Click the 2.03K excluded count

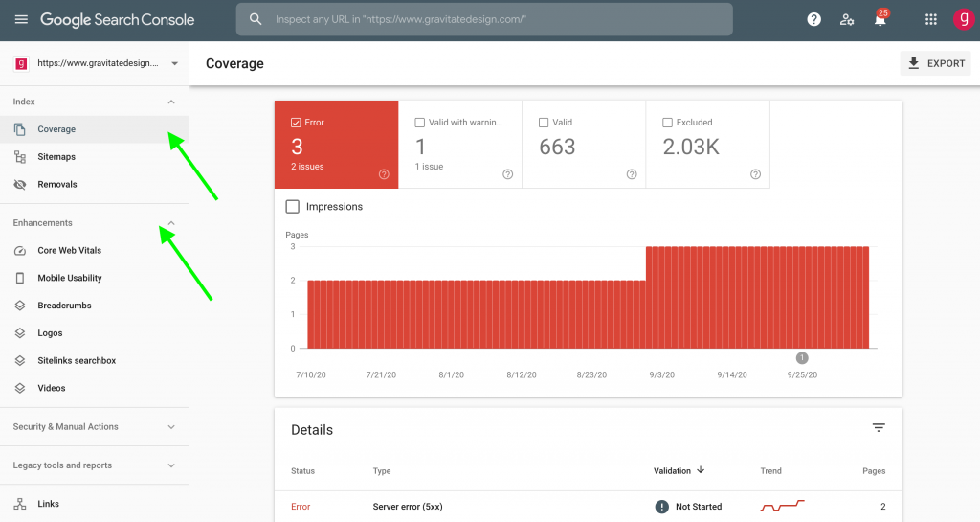691,147
